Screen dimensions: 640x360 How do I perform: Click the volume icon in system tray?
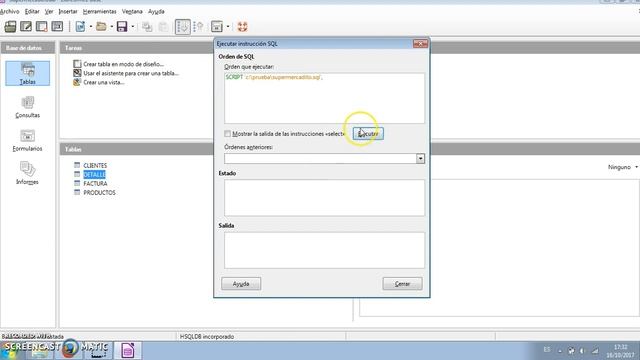click(x=582, y=350)
